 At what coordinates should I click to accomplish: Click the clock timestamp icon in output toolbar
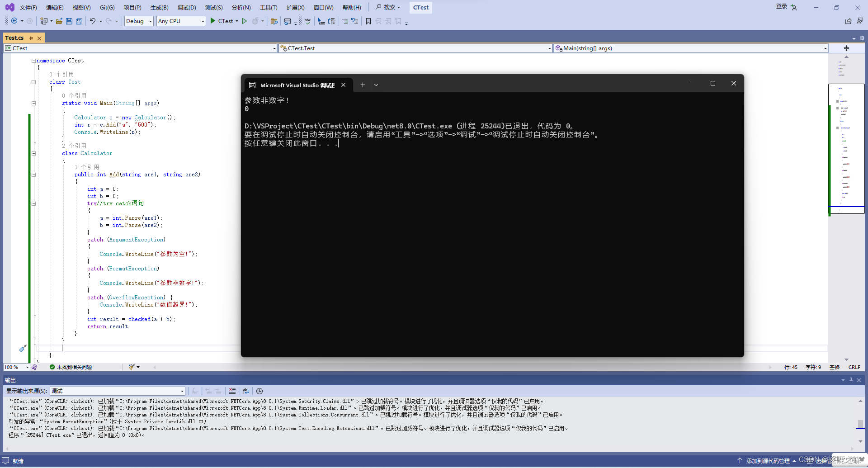[259, 391]
